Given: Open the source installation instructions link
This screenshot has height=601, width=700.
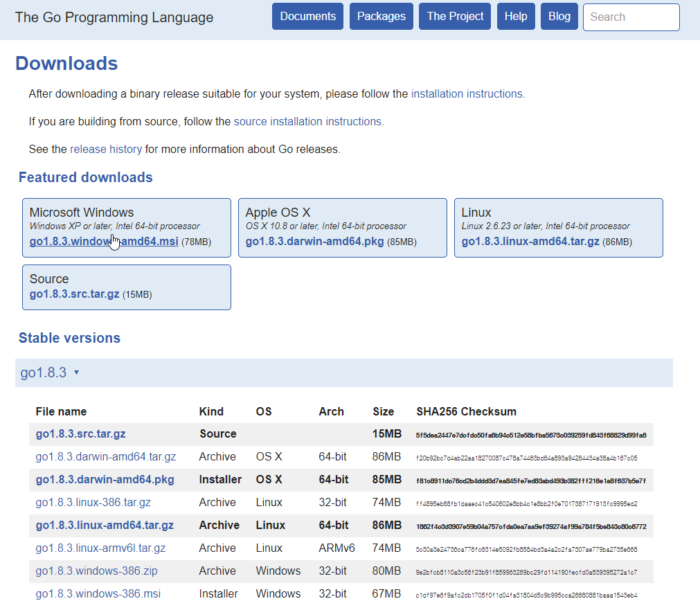Looking at the screenshot, I should click(x=308, y=121).
